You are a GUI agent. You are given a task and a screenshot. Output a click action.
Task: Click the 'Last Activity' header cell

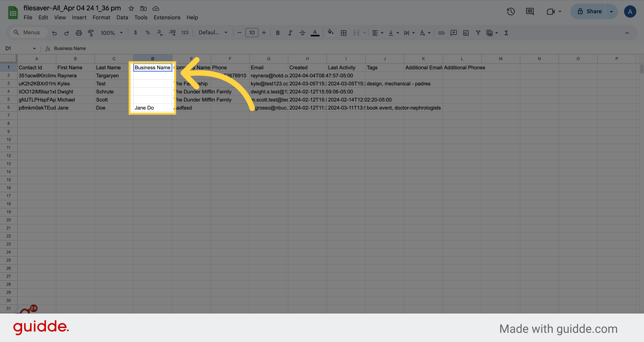346,67
